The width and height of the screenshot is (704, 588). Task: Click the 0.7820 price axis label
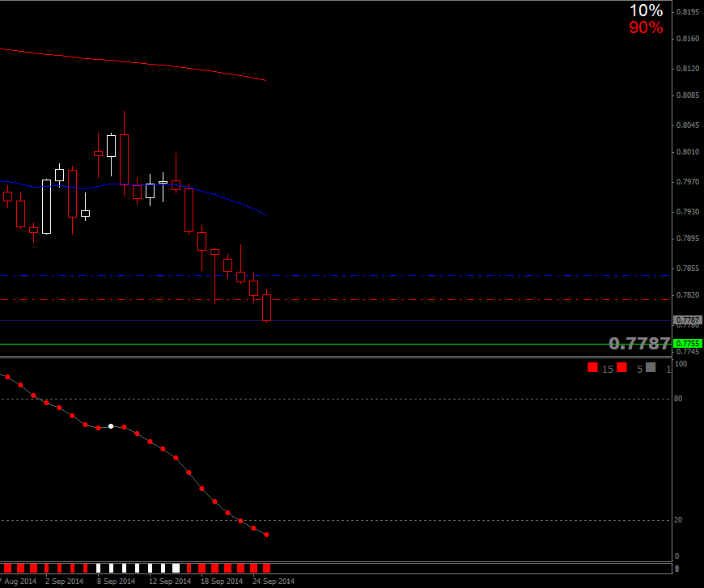tap(688, 295)
